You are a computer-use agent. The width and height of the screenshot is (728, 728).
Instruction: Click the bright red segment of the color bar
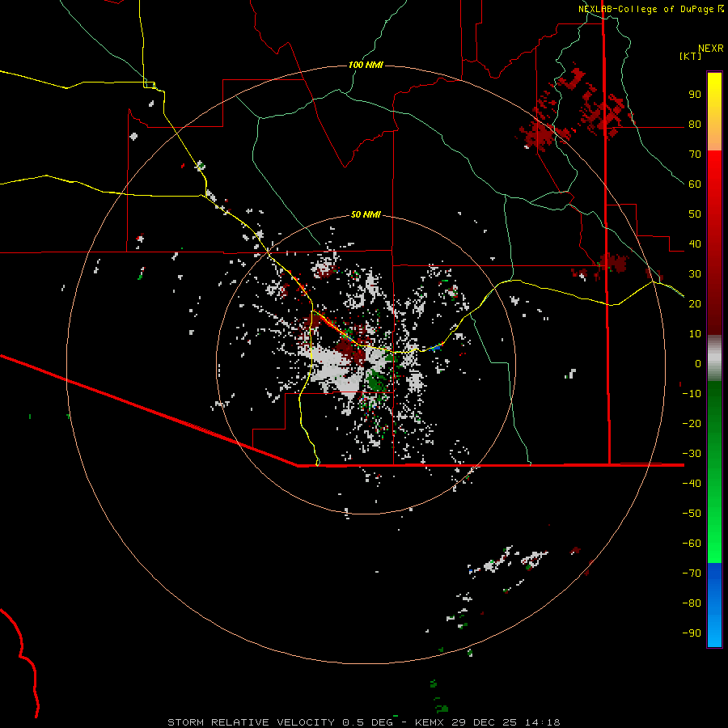click(714, 170)
